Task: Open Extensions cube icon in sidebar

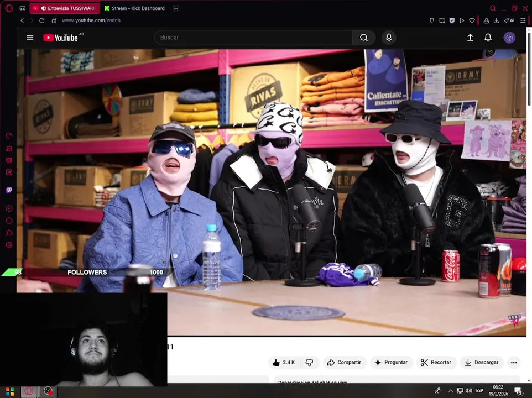Action: [x=9, y=233]
